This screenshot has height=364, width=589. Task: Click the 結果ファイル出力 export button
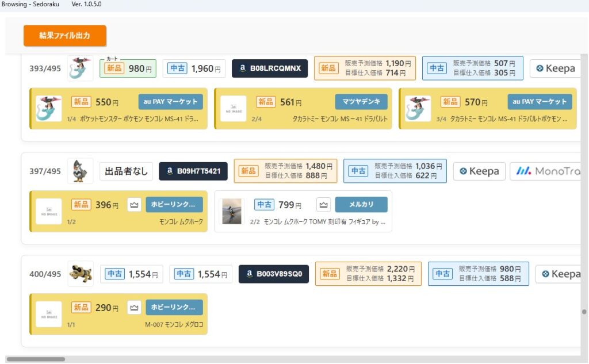(x=64, y=36)
